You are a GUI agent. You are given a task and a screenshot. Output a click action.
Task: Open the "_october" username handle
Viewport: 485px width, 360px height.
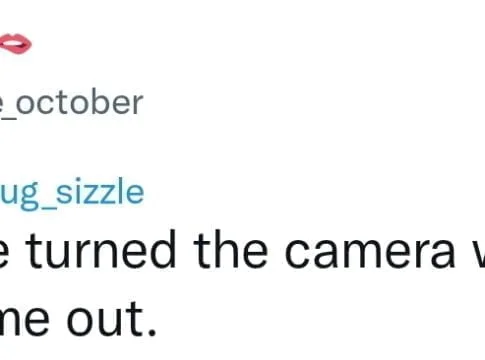click(x=71, y=104)
